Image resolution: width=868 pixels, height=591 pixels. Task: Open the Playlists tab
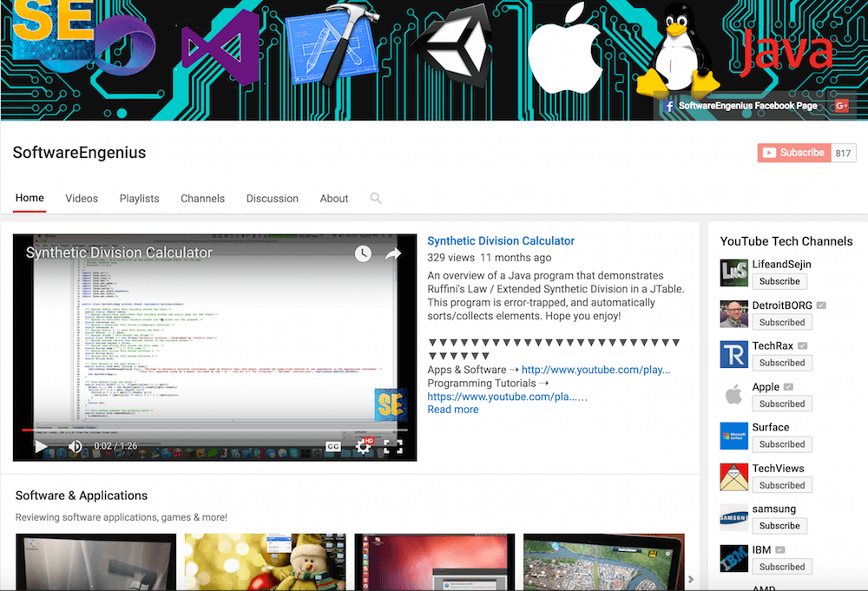tap(140, 199)
